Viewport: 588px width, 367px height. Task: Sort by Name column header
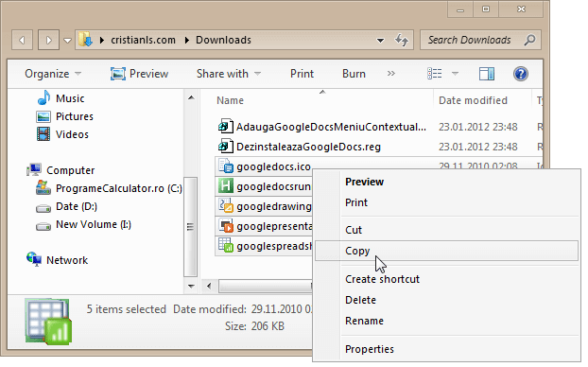click(x=231, y=100)
